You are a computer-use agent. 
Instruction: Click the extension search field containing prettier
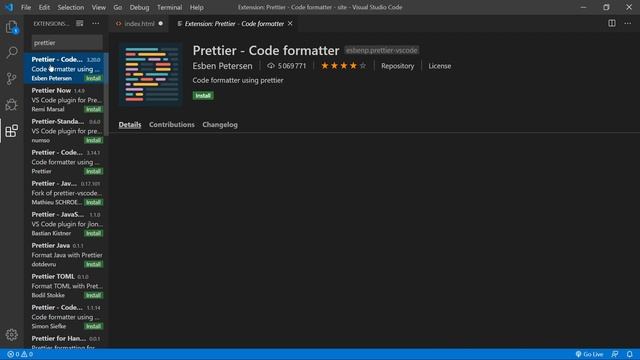[x=67, y=42]
